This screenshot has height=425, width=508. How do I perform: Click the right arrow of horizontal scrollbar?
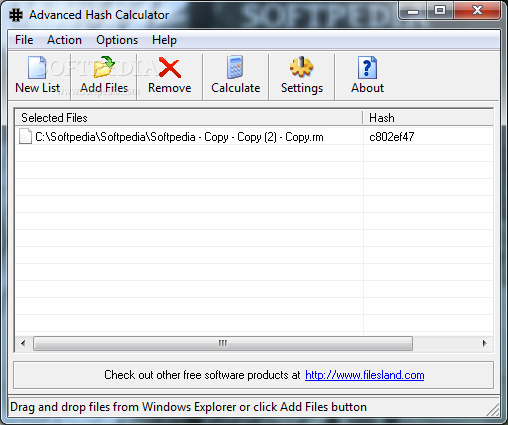click(484, 343)
